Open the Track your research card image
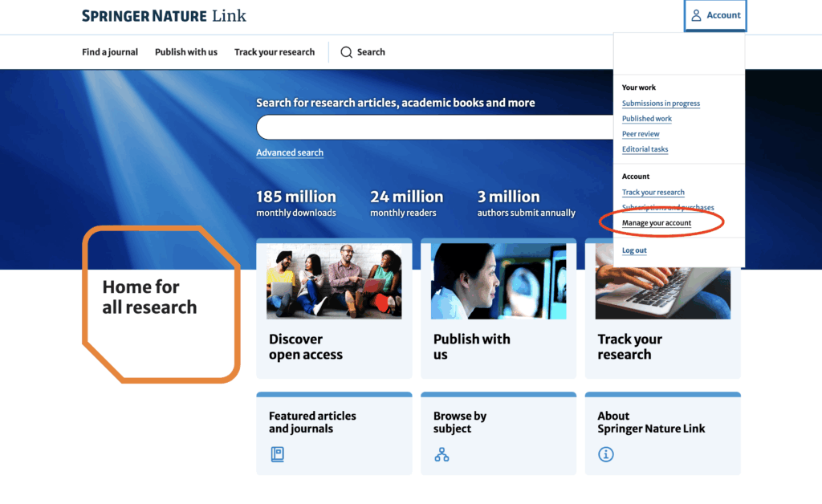822x504 pixels. 662,293
